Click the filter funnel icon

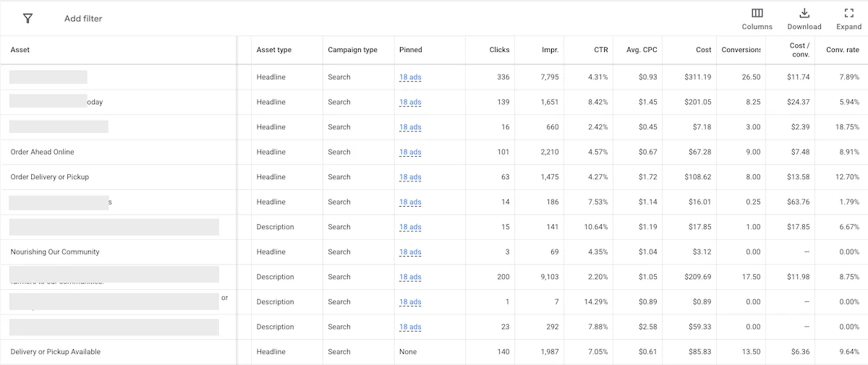point(27,18)
